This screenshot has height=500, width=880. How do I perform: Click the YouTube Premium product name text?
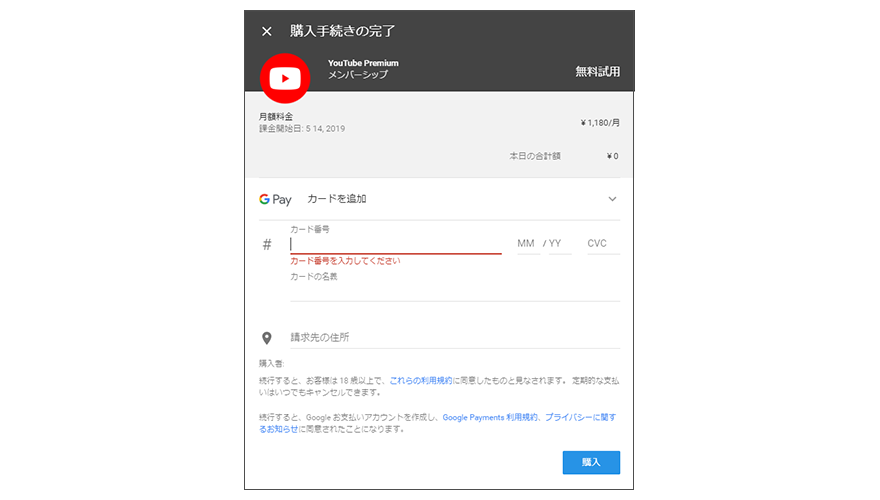363,63
